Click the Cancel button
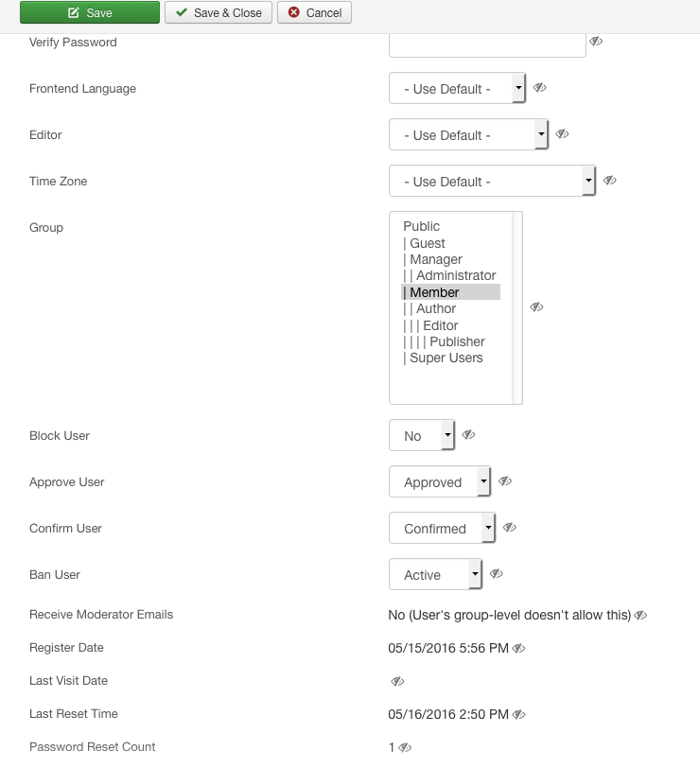The width and height of the screenshot is (700, 768). coord(314,12)
